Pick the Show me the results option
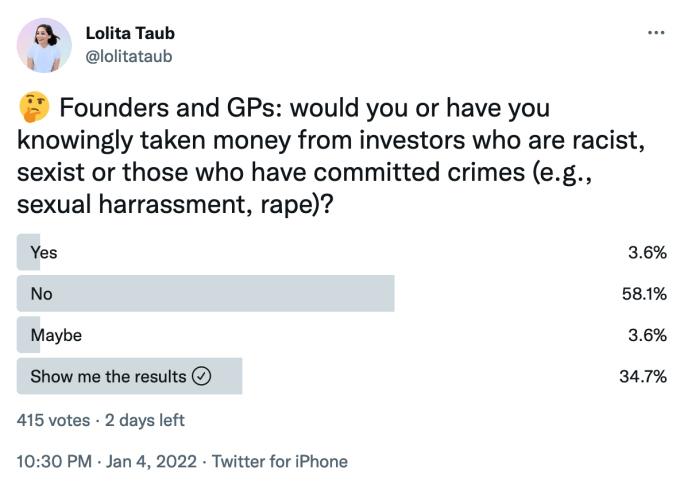 [108, 377]
